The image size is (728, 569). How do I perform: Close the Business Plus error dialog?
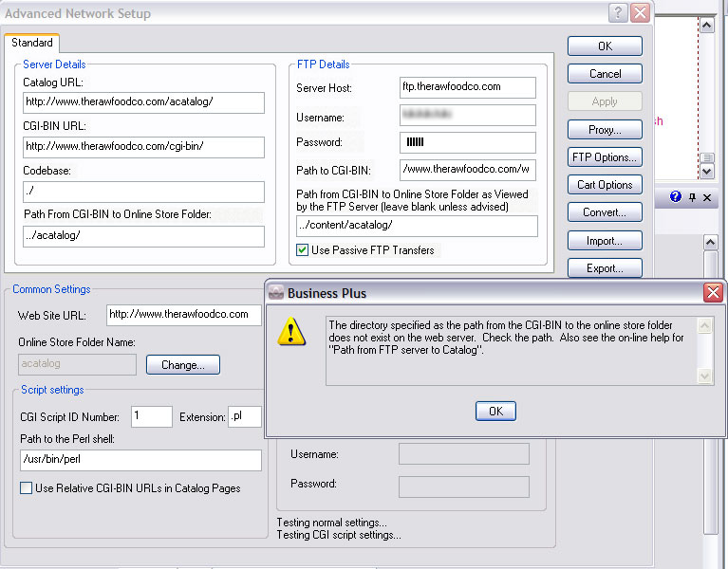pos(713,292)
